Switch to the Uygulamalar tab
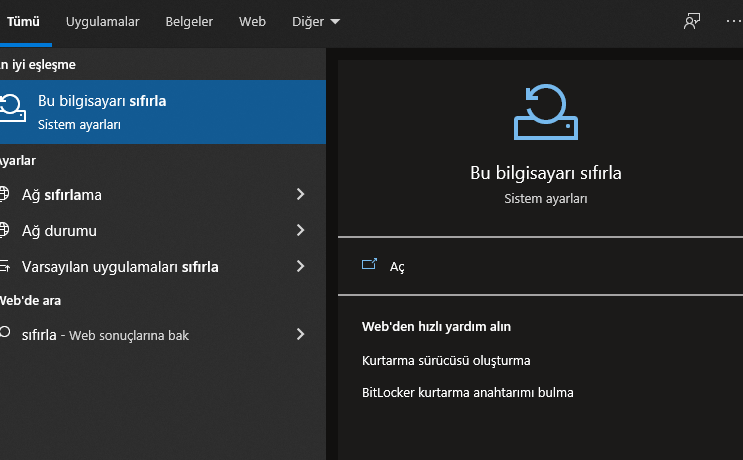This screenshot has height=460, width=743. (x=103, y=22)
